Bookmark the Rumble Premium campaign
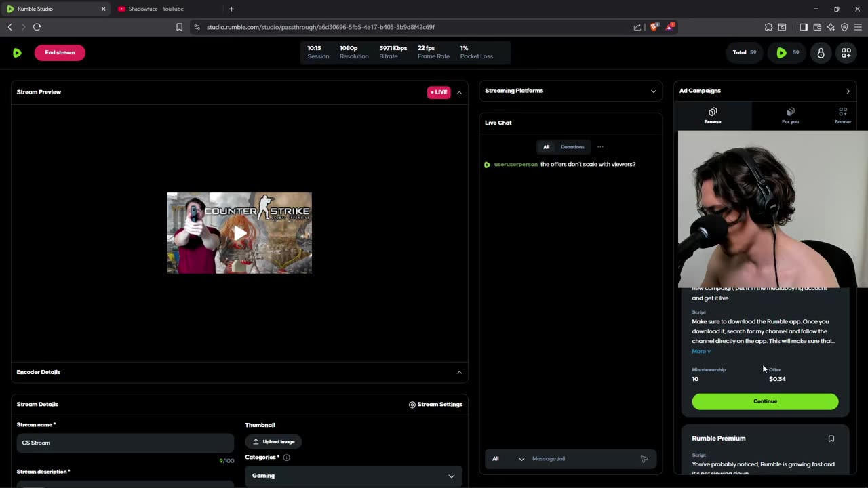Viewport: 868px width, 488px height. point(831,439)
